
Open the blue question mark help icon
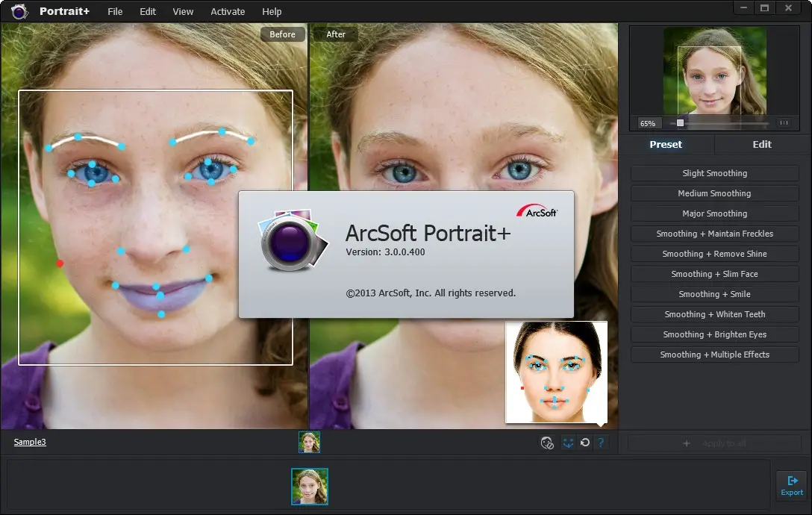pos(601,443)
